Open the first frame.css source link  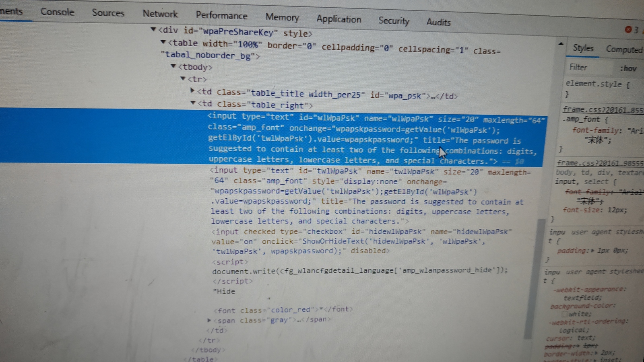click(x=603, y=109)
